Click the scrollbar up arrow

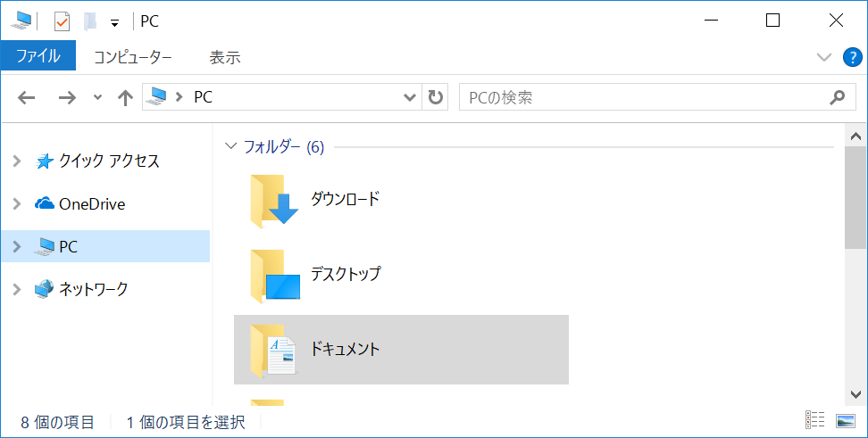855,136
